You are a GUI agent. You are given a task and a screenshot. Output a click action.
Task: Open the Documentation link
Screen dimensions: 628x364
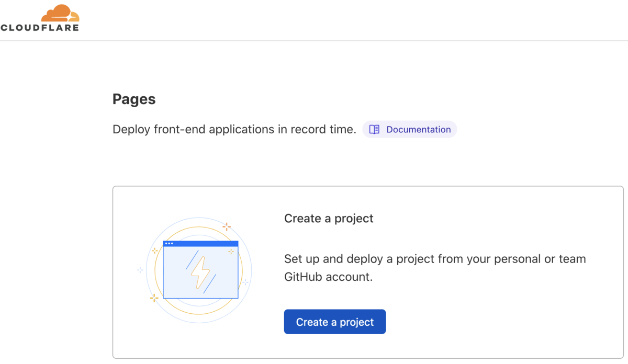(x=418, y=129)
